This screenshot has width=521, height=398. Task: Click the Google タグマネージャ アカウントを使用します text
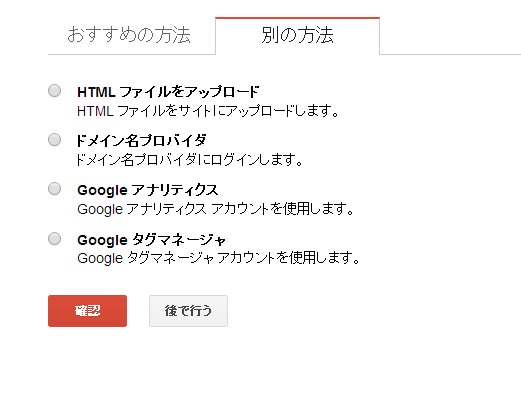coord(219,258)
